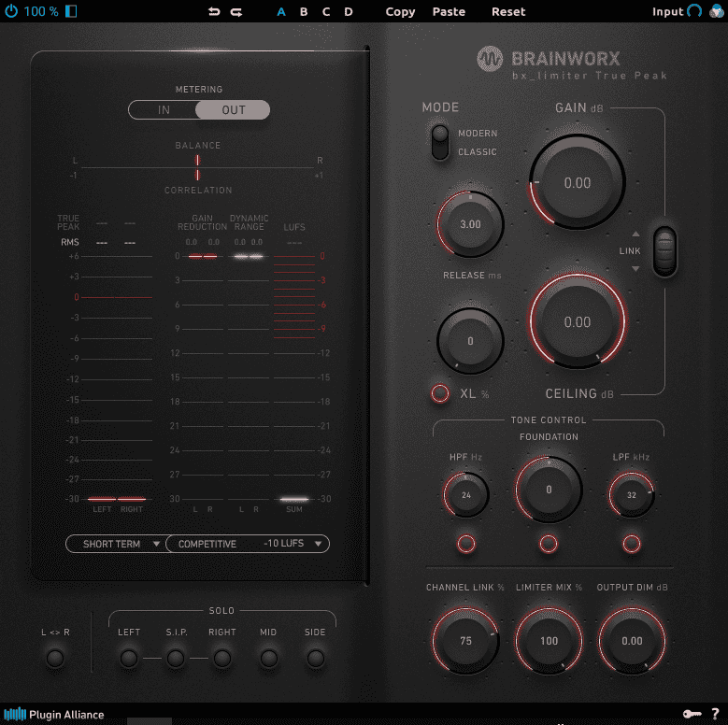Solo the Side signal
The image size is (728, 725).
[x=316, y=658]
